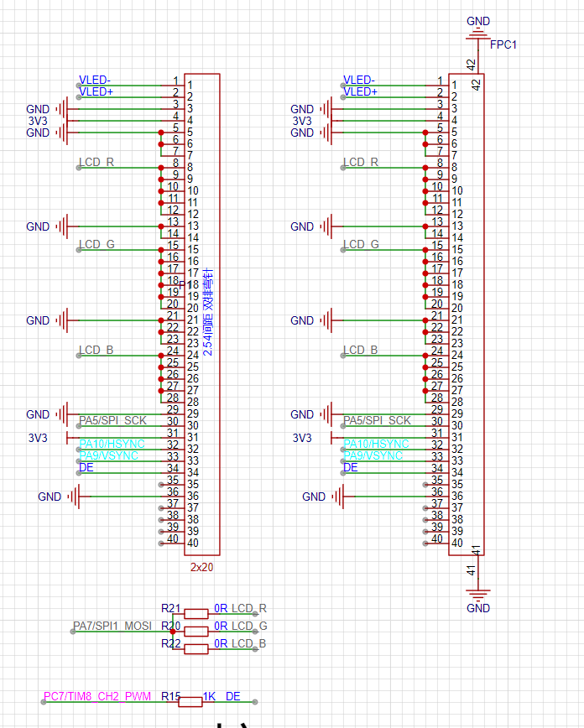This screenshot has width=584, height=728.
Task: Click VLED+ net label on FPC1 connector
Action: [x=361, y=91]
